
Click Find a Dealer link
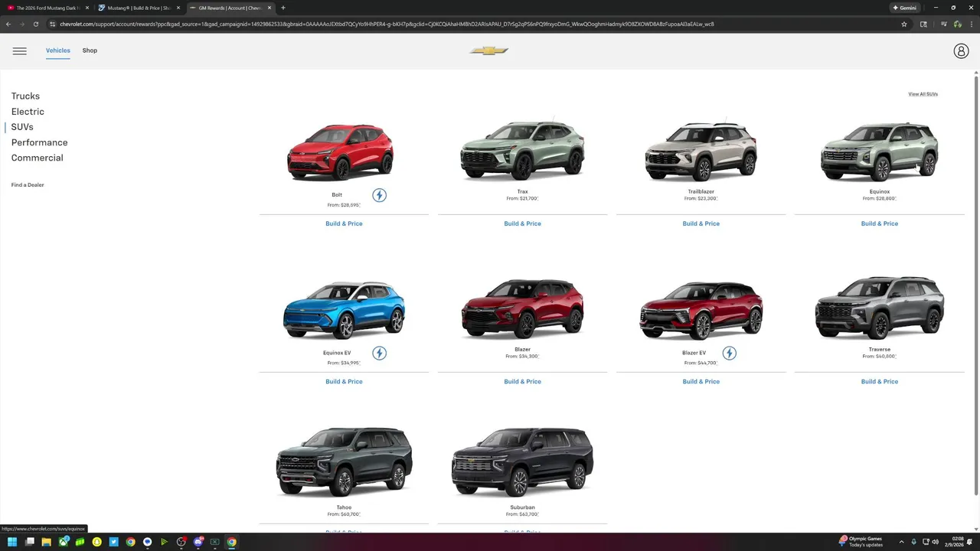point(28,185)
